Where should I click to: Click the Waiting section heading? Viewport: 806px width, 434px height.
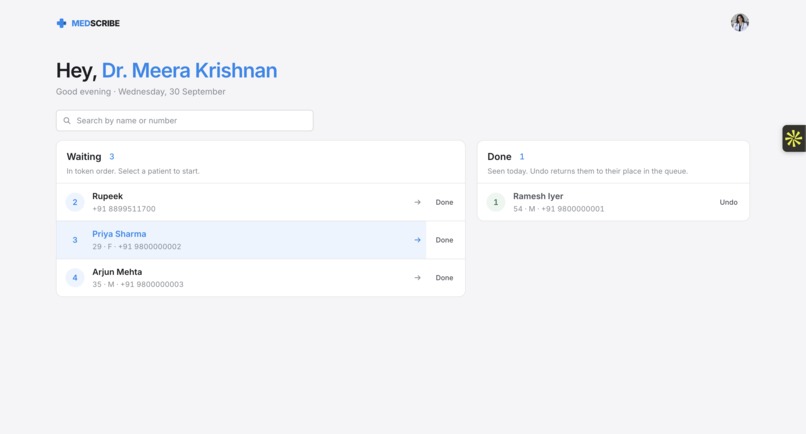pyautogui.click(x=84, y=156)
